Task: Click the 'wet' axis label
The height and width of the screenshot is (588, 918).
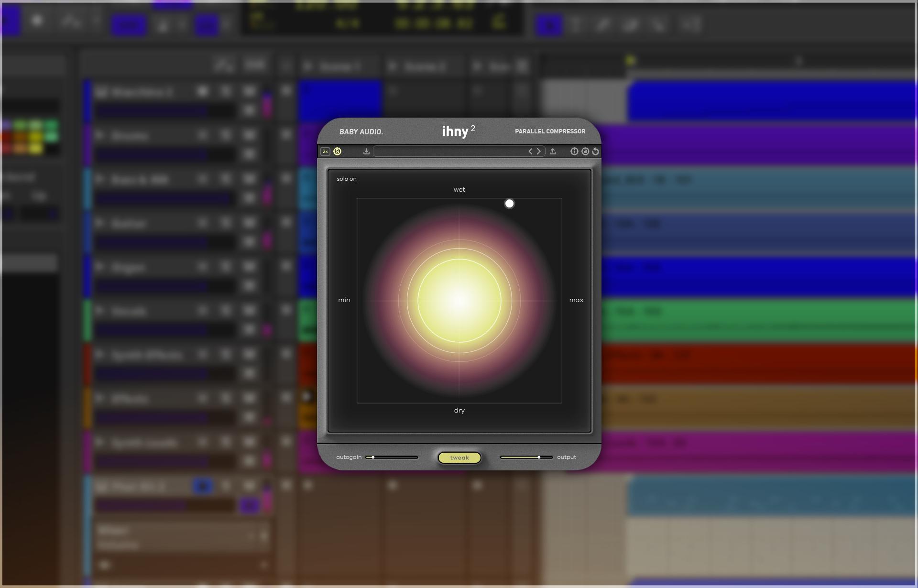Action: (459, 190)
